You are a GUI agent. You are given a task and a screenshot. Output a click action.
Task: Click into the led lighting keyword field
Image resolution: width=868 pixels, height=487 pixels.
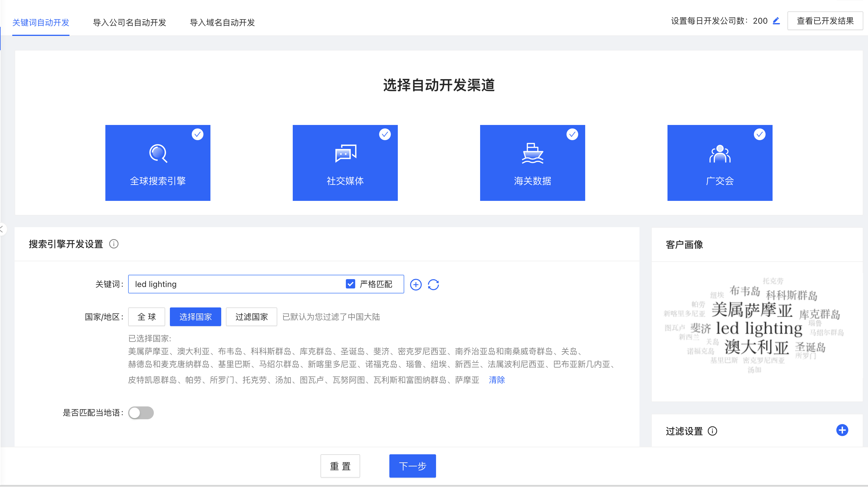(x=236, y=284)
